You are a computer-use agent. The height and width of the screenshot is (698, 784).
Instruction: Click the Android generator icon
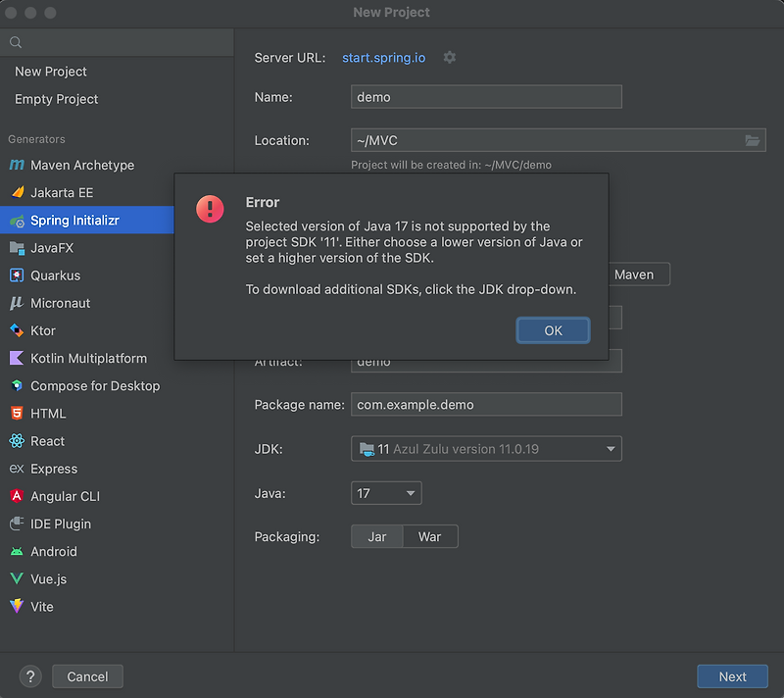point(16,552)
